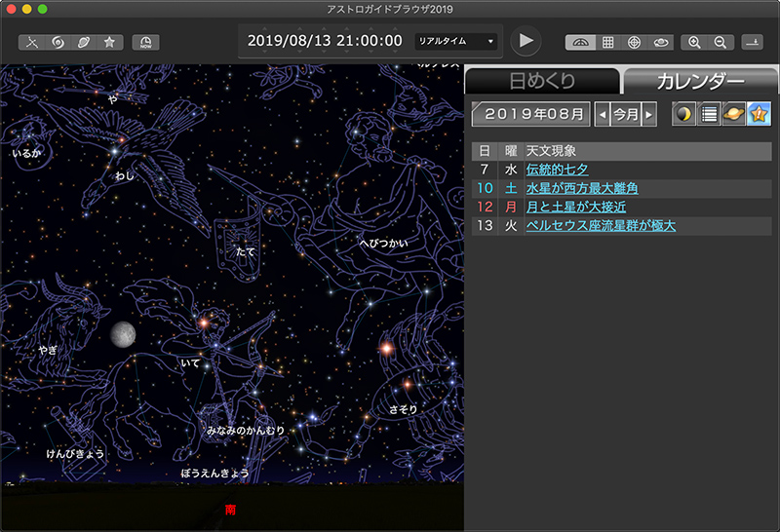780x532 pixels.
Task: Click the 2019/08/13 21:00:00 date-time display
Action: [325, 41]
